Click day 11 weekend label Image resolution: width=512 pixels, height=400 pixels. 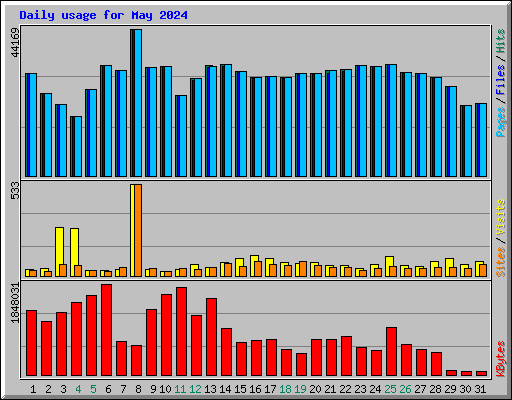pos(180,389)
